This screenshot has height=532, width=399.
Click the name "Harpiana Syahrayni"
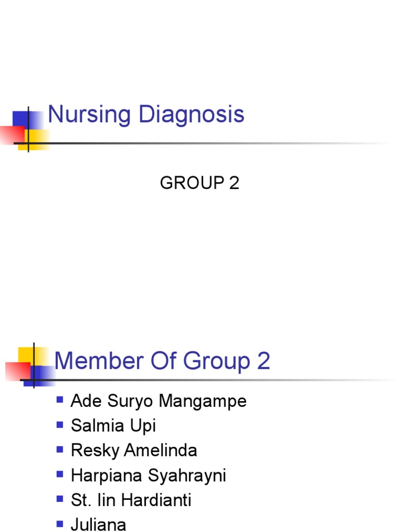(x=148, y=475)
